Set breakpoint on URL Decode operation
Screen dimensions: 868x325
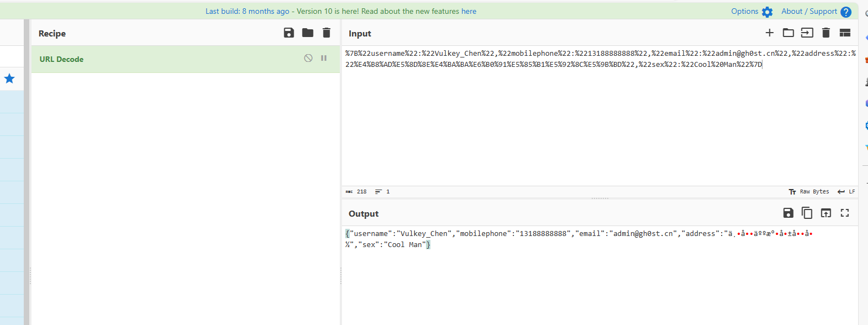click(x=324, y=58)
